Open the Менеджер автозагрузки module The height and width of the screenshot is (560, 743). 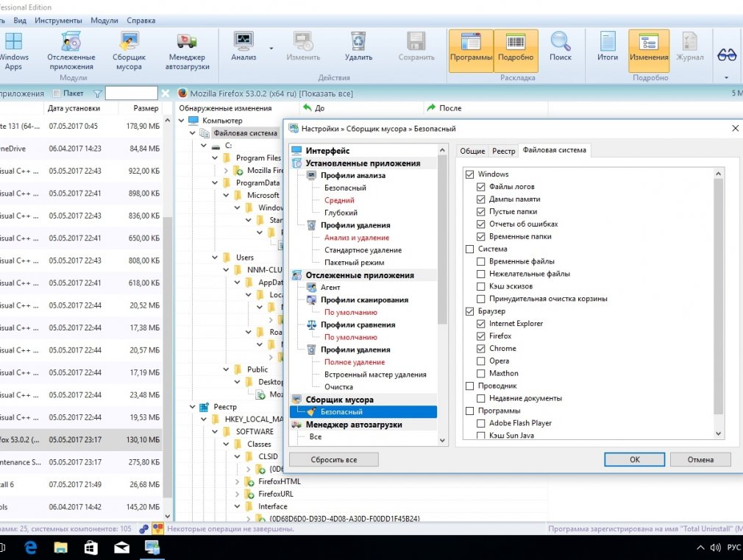(187, 52)
